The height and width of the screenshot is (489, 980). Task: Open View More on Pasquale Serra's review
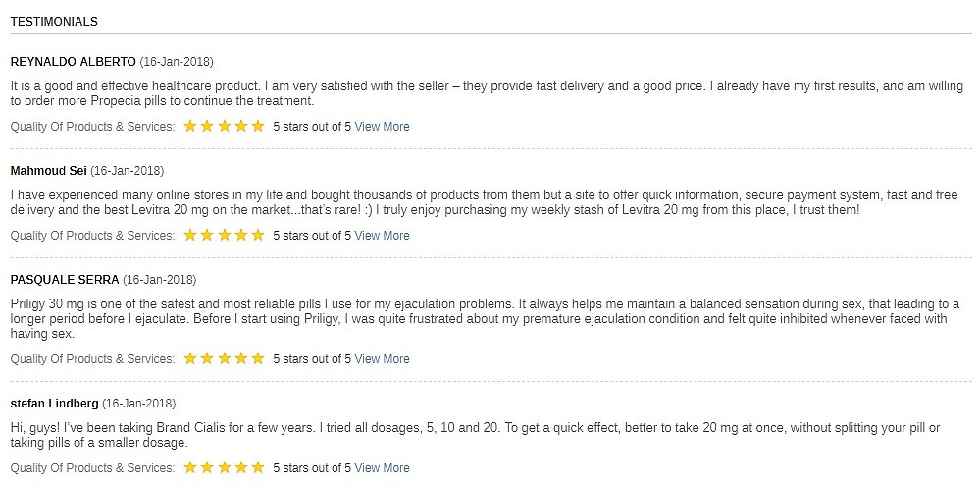click(382, 359)
